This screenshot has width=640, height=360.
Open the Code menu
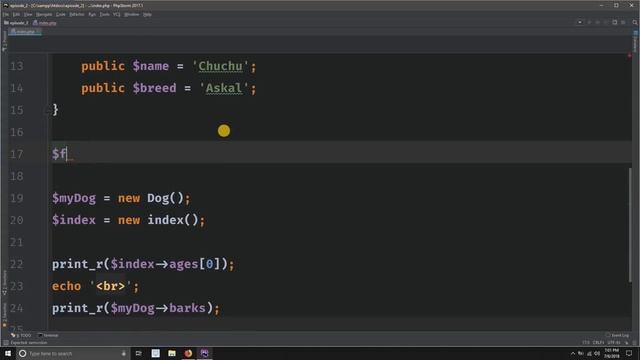(61, 14)
